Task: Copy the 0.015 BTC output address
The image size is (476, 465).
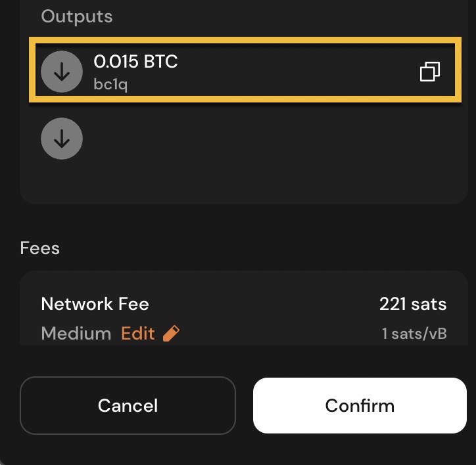Action: pyautogui.click(x=429, y=72)
